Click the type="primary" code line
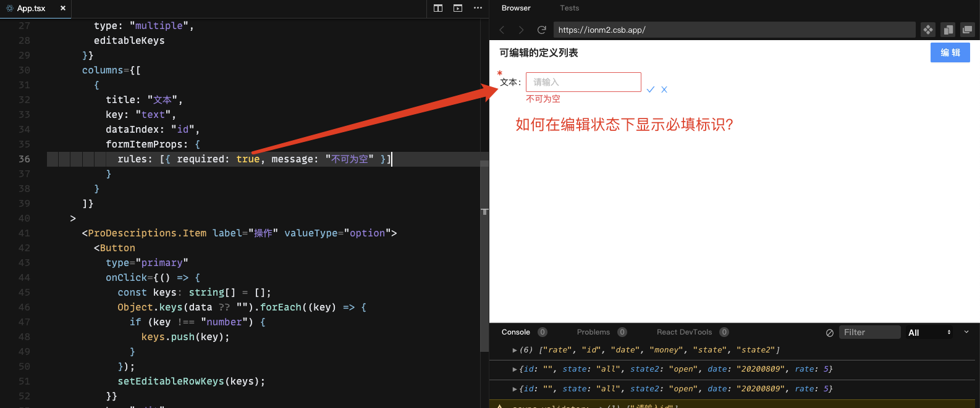Image resolution: width=980 pixels, height=408 pixels. [147, 263]
